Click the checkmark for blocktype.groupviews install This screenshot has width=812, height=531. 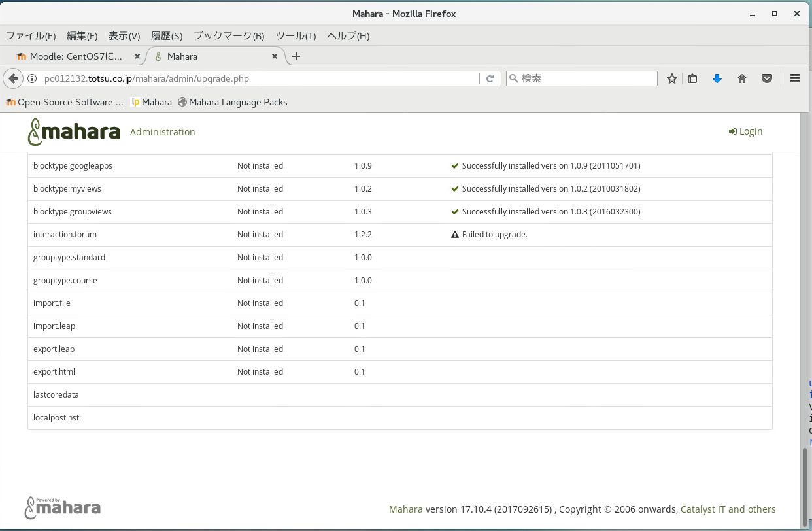[455, 211]
